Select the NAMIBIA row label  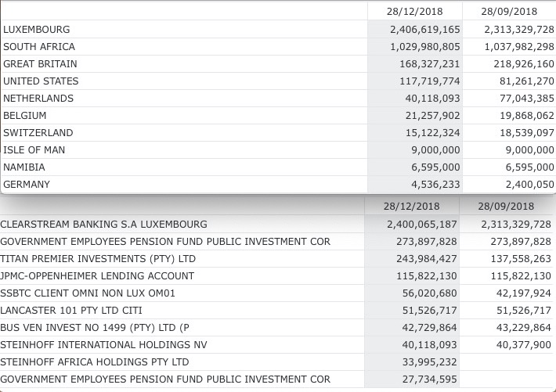pos(24,167)
